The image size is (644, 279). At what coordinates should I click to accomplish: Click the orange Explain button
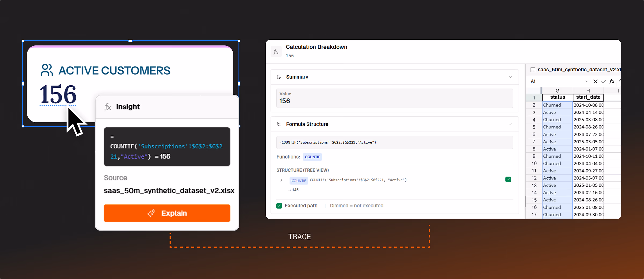167,213
